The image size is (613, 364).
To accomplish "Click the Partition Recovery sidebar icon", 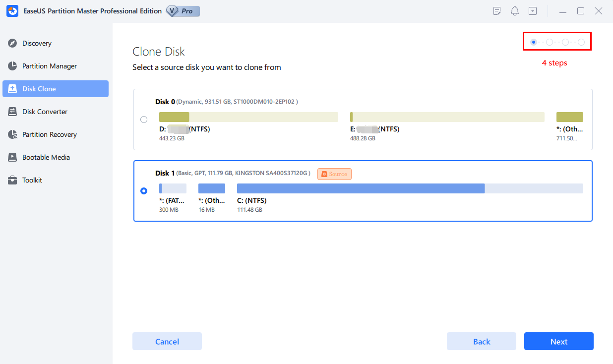I will coord(13,135).
